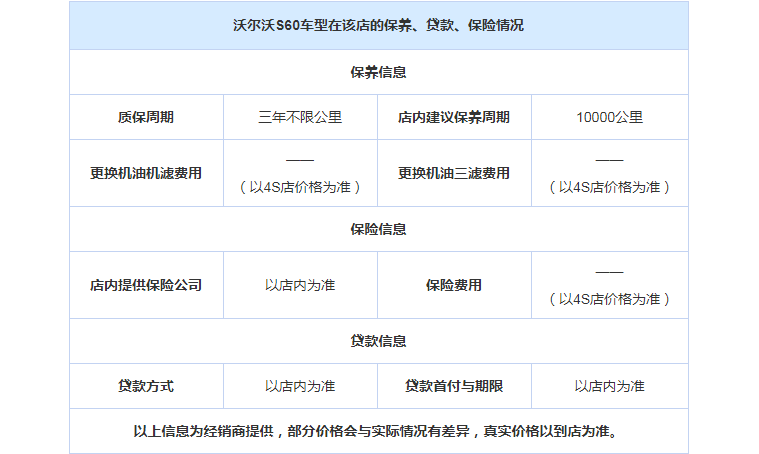Select 以店内为准 beside 贷款方式
The width and height of the screenshot is (759, 454).
point(300,386)
